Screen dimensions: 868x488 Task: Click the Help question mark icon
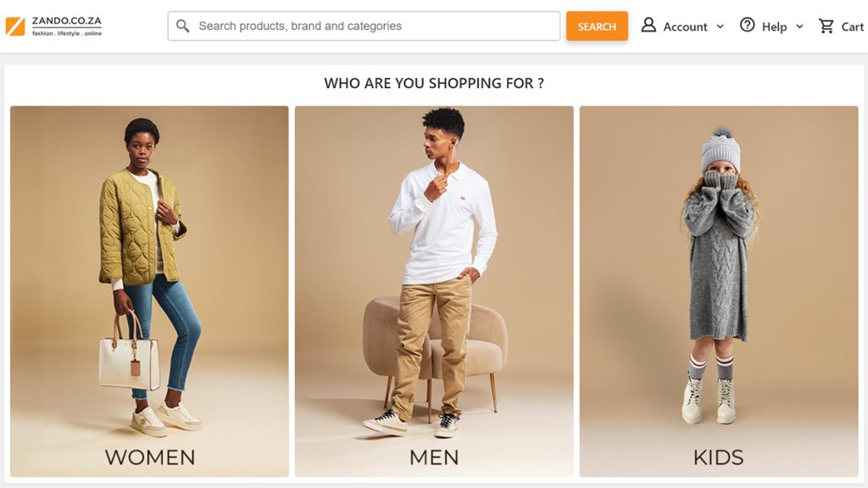click(x=747, y=25)
